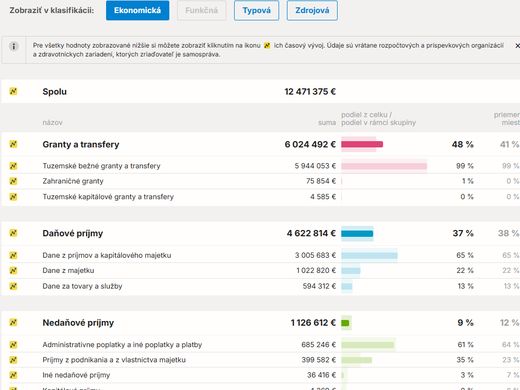Click Administratívne poplatky a iné poplatky name
This screenshot has height=390, width=520.
click(x=122, y=345)
